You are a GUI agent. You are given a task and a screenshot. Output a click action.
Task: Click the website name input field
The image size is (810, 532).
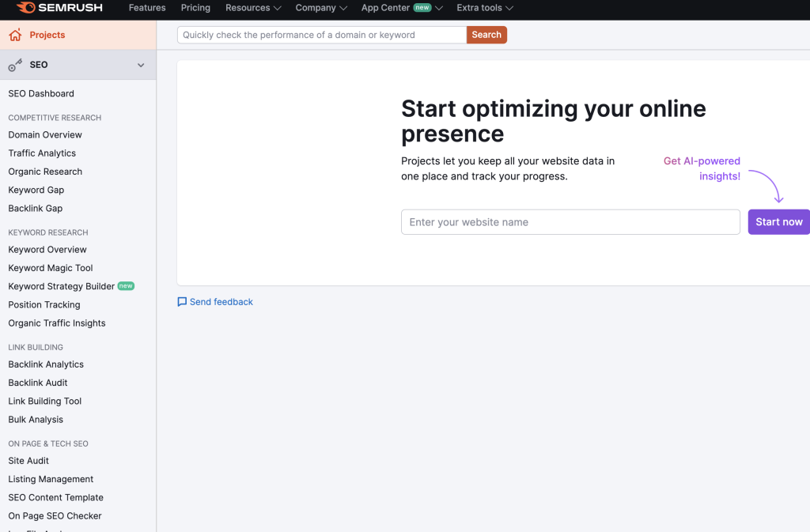click(x=570, y=222)
